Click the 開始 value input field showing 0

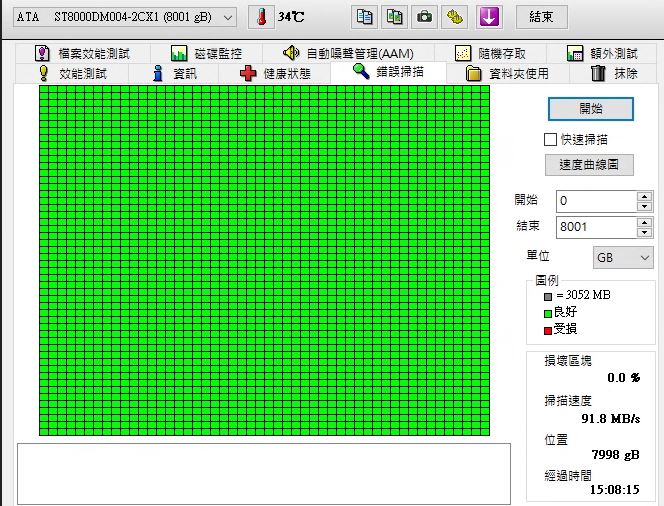click(x=596, y=201)
